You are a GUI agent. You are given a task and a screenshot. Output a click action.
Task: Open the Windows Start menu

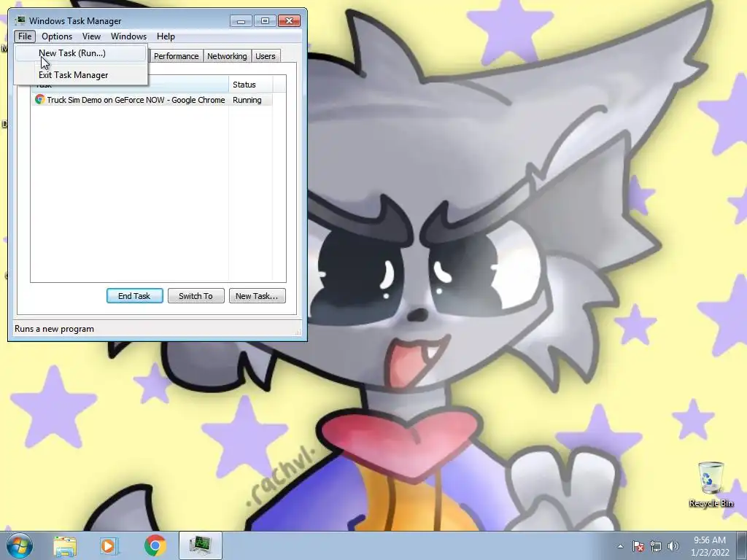click(20, 545)
